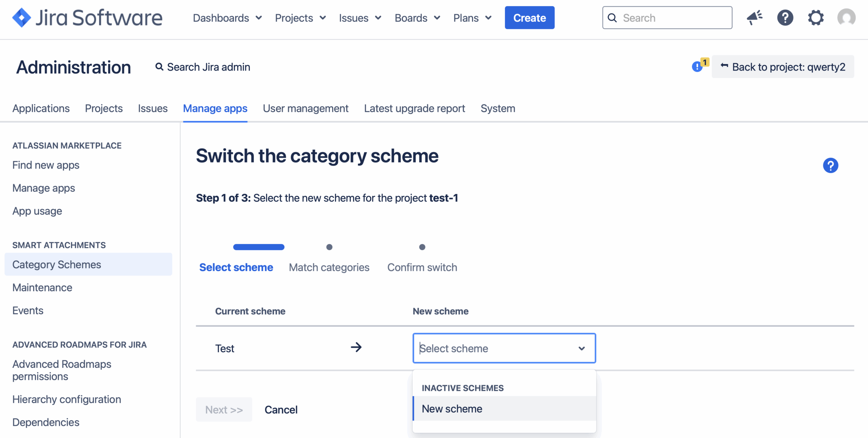
Task: Open the System administration tab
Action: point(498,109)
